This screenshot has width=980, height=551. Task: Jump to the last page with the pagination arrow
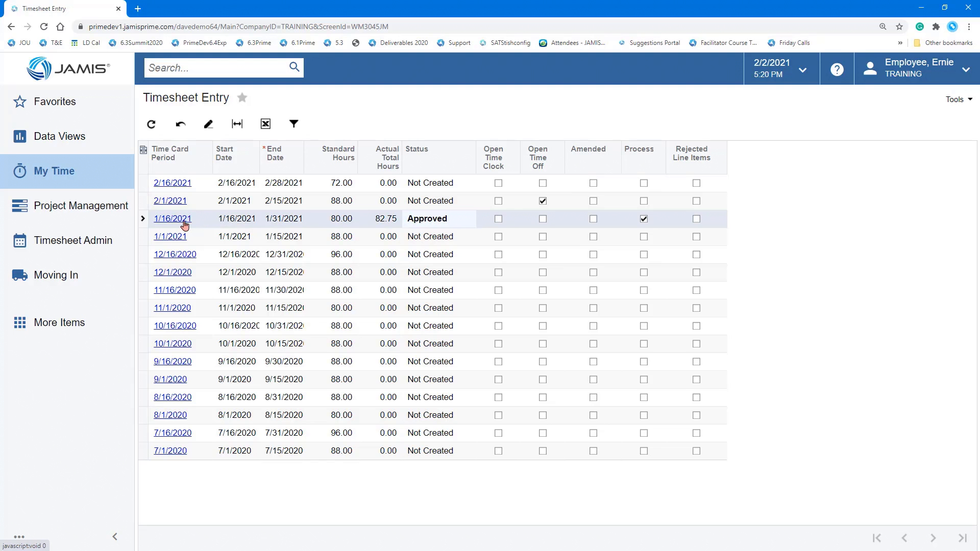coord(963,538)
